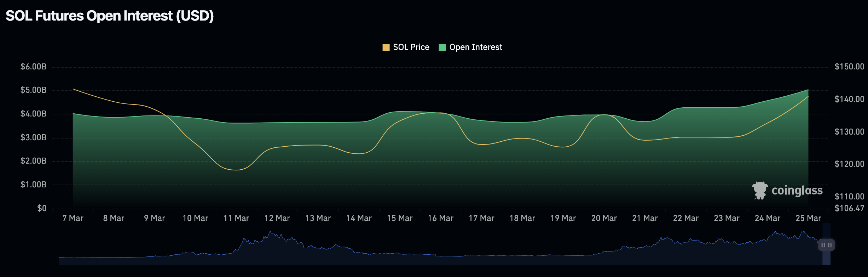868x277 pixels.
Task: Click the '22 Mar' x-axis label
Action: point(686,218)
